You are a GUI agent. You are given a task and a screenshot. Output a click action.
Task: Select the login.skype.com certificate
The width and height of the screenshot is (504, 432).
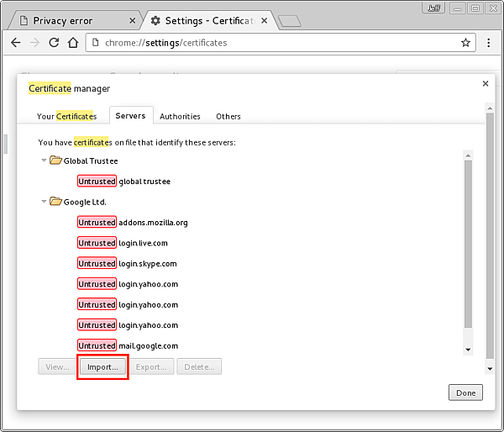tap(148, 264)
